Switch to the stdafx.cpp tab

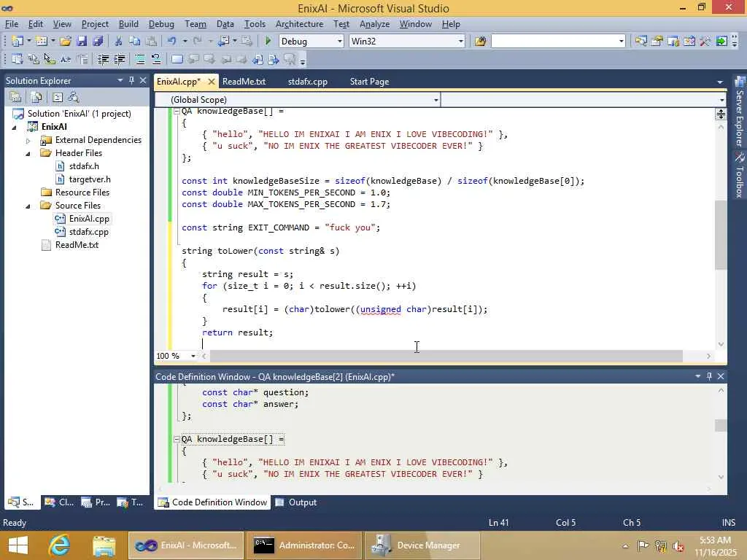tap(308, 82)
